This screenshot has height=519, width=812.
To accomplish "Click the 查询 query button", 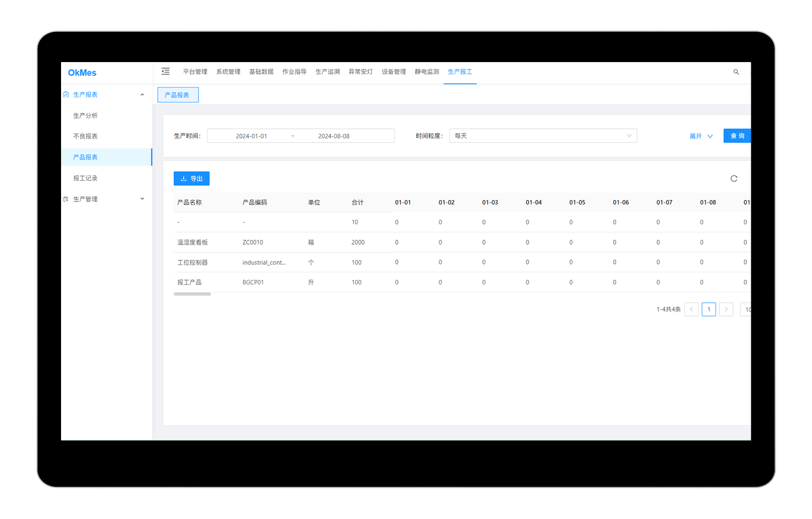I will pyautogui.click(x=737, y=136).
